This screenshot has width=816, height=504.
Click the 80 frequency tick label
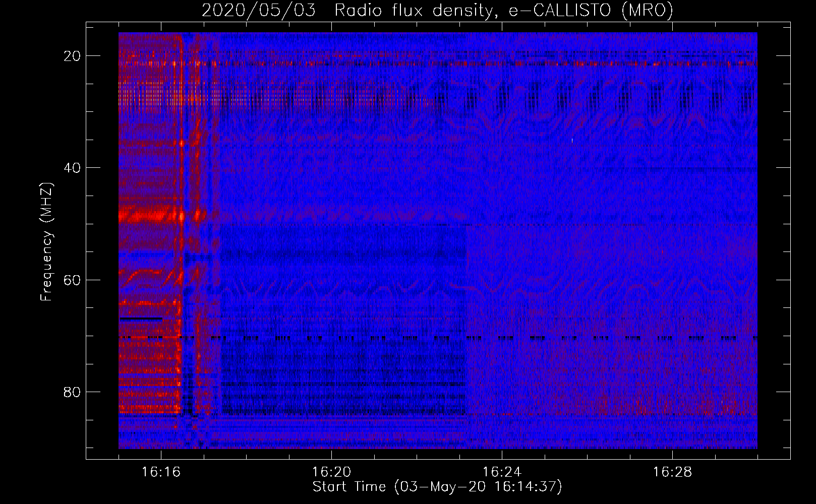coord(72,392)
